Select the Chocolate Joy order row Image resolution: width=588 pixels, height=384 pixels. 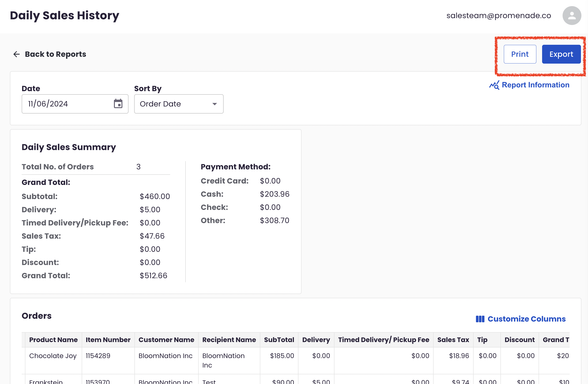click(295, 360)
